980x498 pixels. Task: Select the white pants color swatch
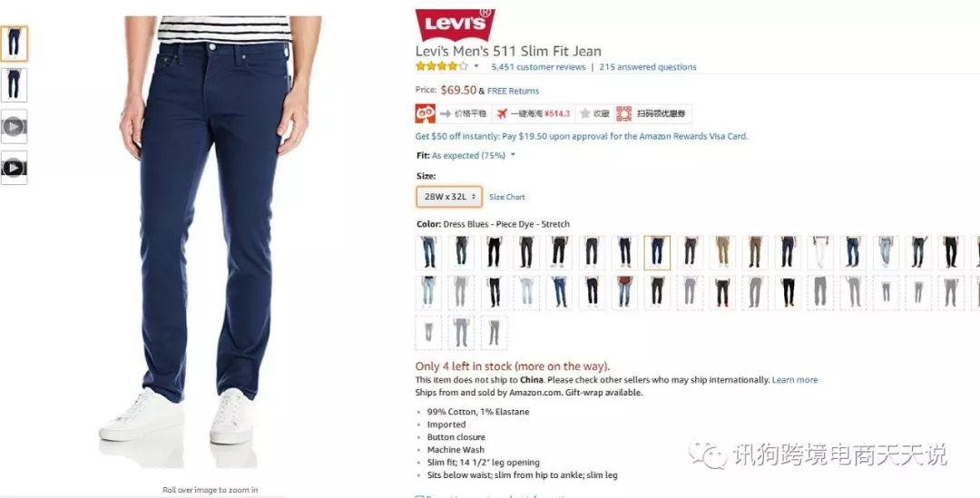click(x=820, y=252)
